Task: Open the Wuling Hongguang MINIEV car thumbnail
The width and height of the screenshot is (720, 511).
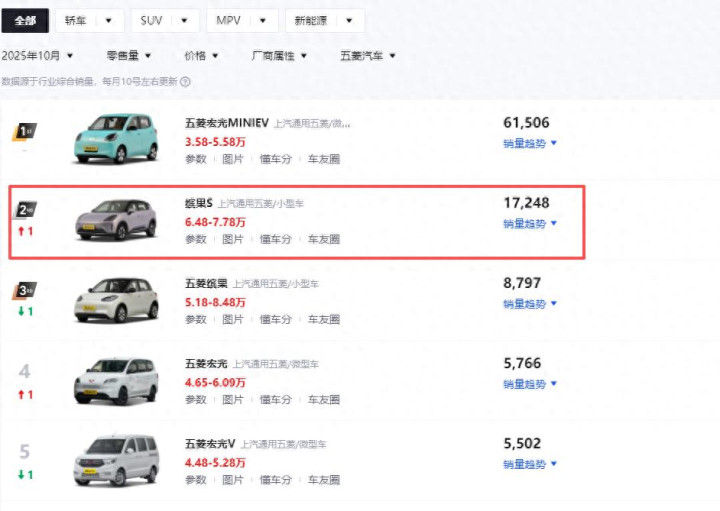Action: tap(116, 138)
